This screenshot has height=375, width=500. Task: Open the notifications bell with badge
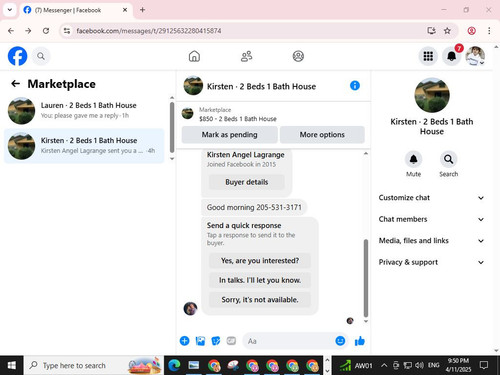(x=452, y=56)
